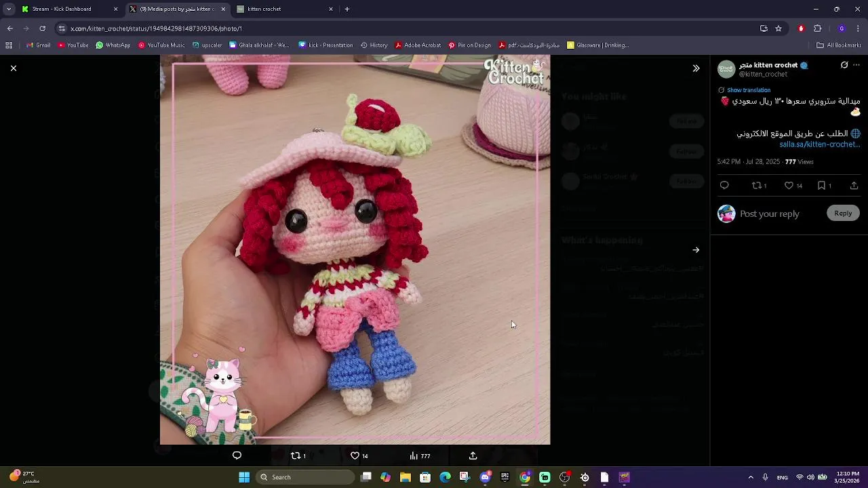Open the post's more options menu
Image resolution: width=868 pixels, height=488 pixels.
[856, 65]
